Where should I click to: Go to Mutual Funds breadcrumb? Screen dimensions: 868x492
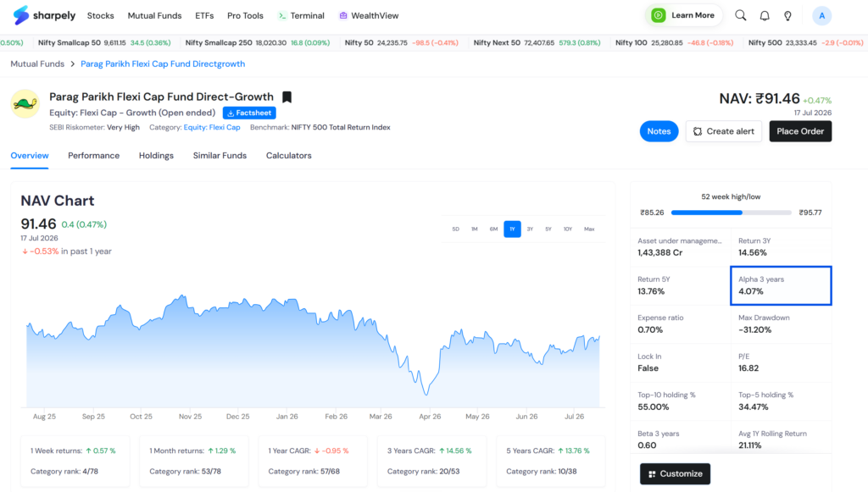pyautogui.click(x=37, y=64)
